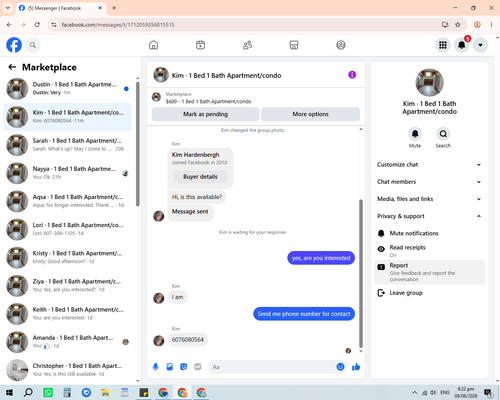Open Aqsa's apartment conversation
The width and height of the screenshot is (500, 400).
[x=67, y=201]
